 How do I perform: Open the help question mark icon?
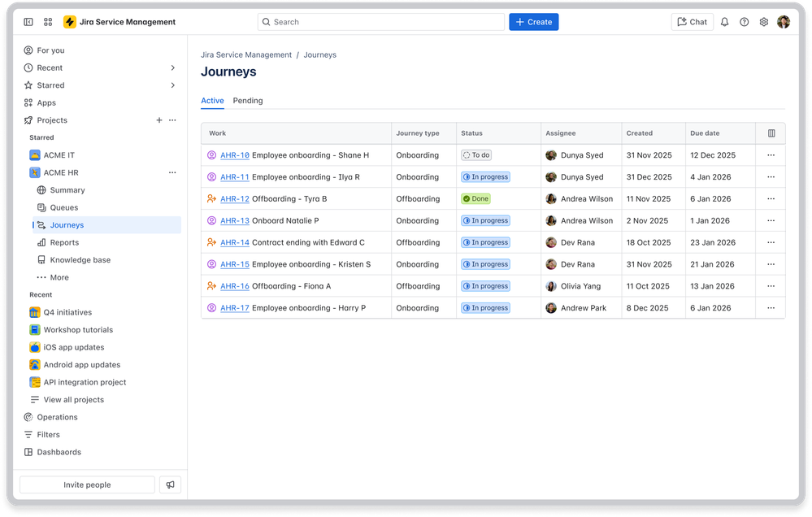(x=745, y=22)
